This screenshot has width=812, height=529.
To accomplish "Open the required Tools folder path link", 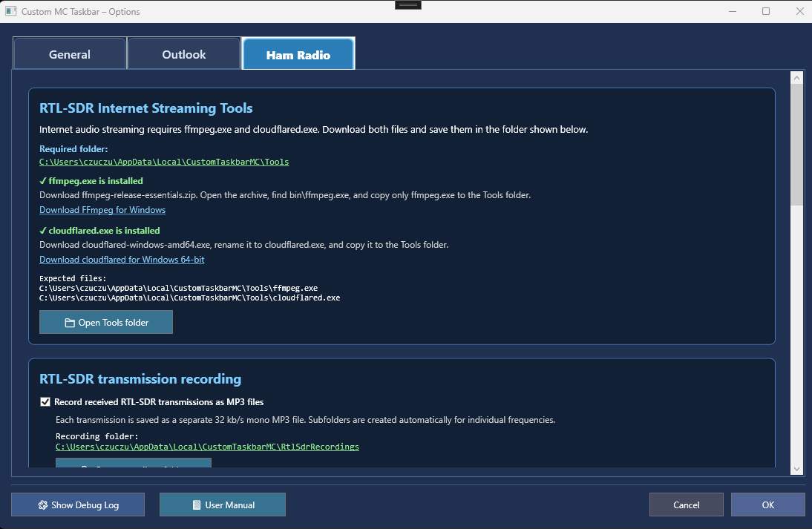I will pyautogui.click(x=164, y=162).
